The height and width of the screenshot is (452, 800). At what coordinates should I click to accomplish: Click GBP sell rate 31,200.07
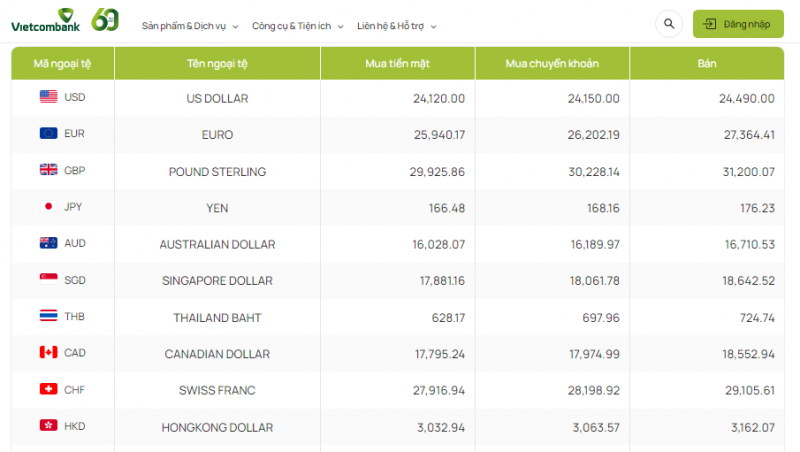coord(748,172)
